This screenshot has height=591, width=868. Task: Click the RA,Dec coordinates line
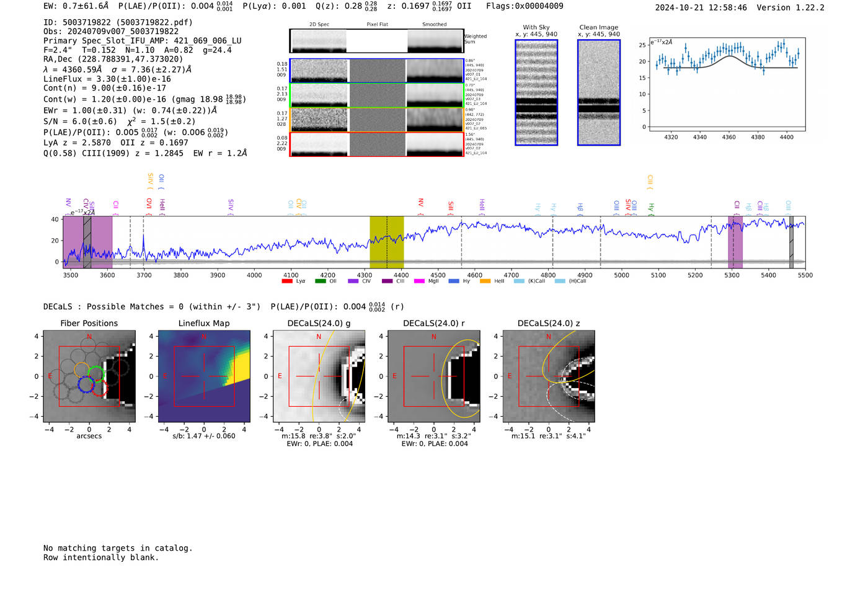click(113, 60)
